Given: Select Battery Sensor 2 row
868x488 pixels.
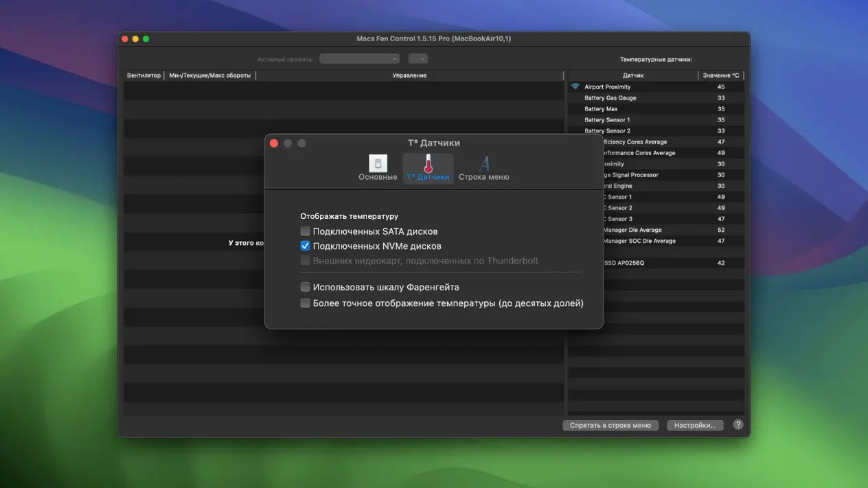Looking at the screenshot, I should point(656,130).
